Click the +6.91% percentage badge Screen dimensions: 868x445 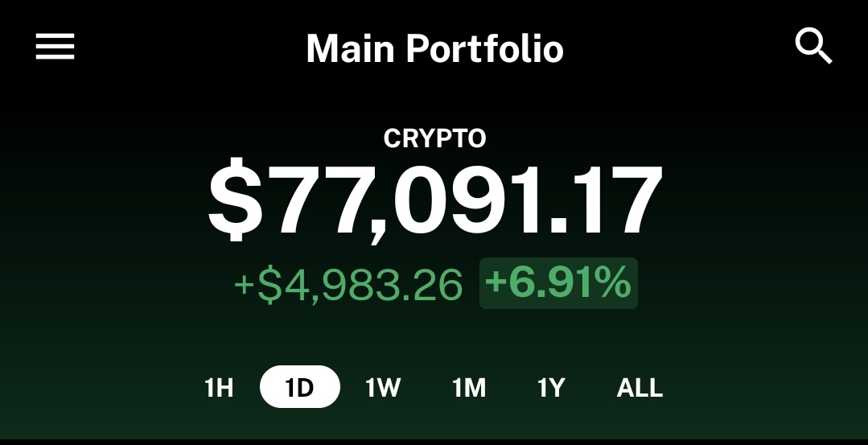tap(558, 282)
